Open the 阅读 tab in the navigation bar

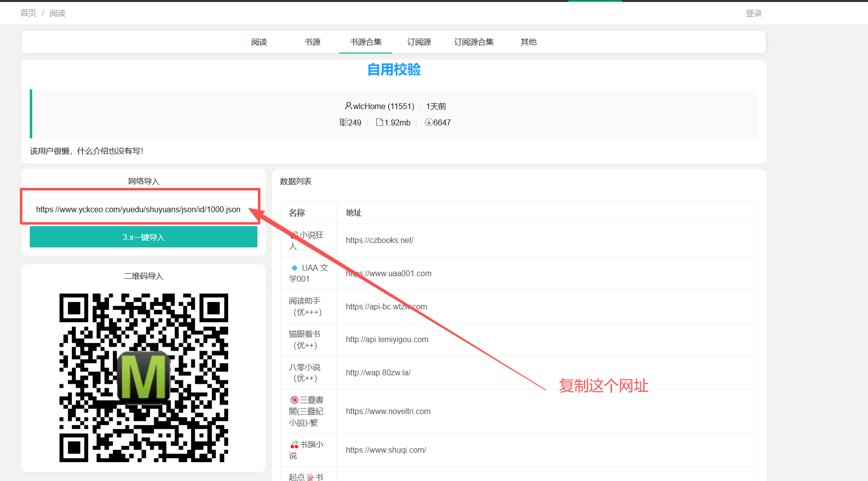(x=259, y=42)
